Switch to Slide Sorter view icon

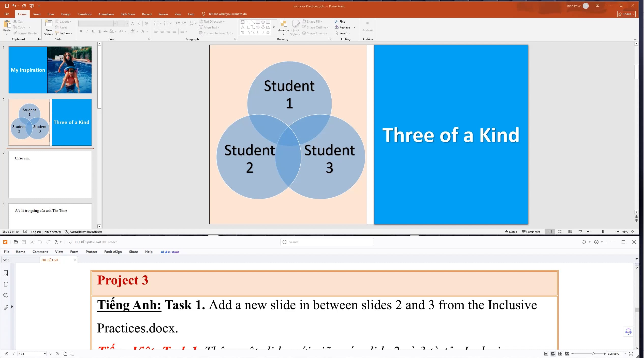560,232
